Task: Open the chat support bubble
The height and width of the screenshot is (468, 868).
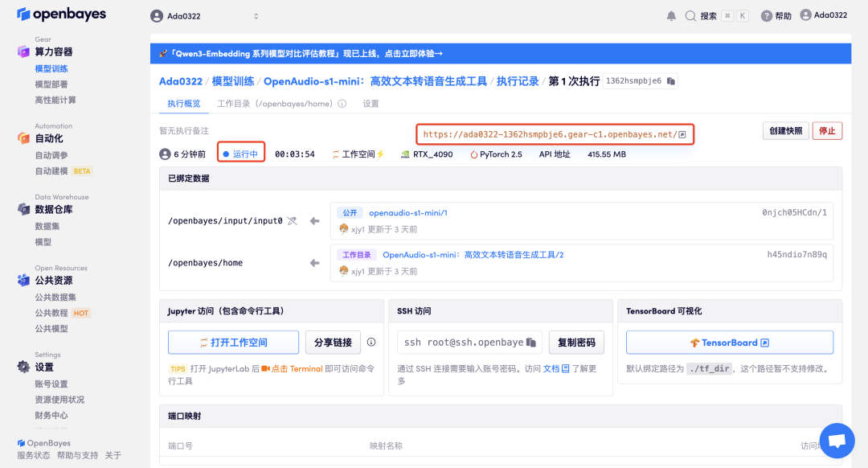Action: click(x=837, y=441)
